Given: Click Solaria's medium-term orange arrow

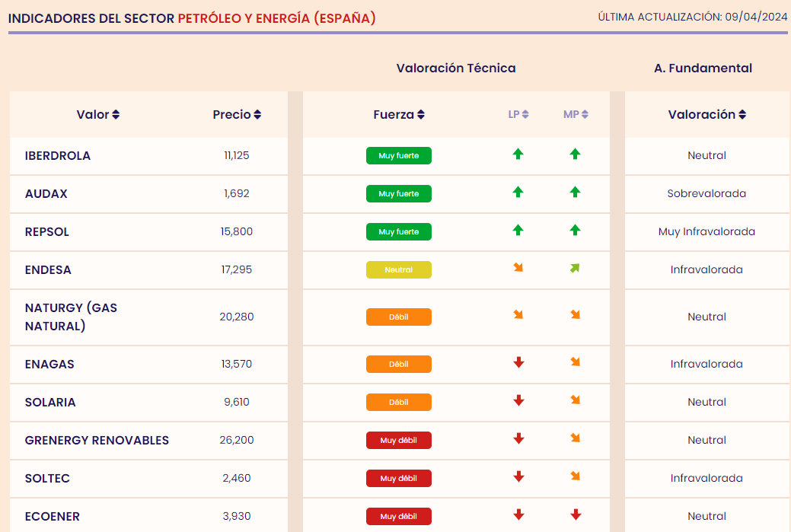Looking at the screenshot, I should tap(575, 400).
